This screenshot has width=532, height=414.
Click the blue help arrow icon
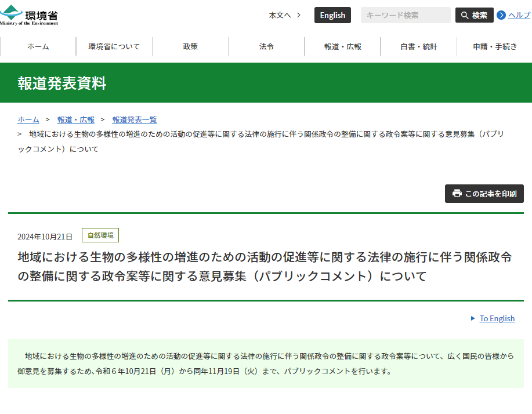coord(501,15)
